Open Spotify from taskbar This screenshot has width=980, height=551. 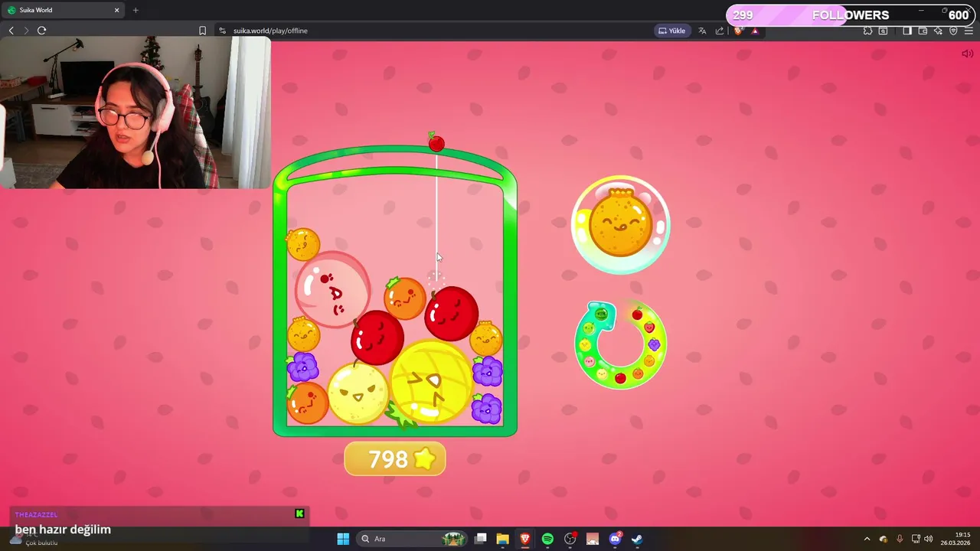tap(547, 539)
